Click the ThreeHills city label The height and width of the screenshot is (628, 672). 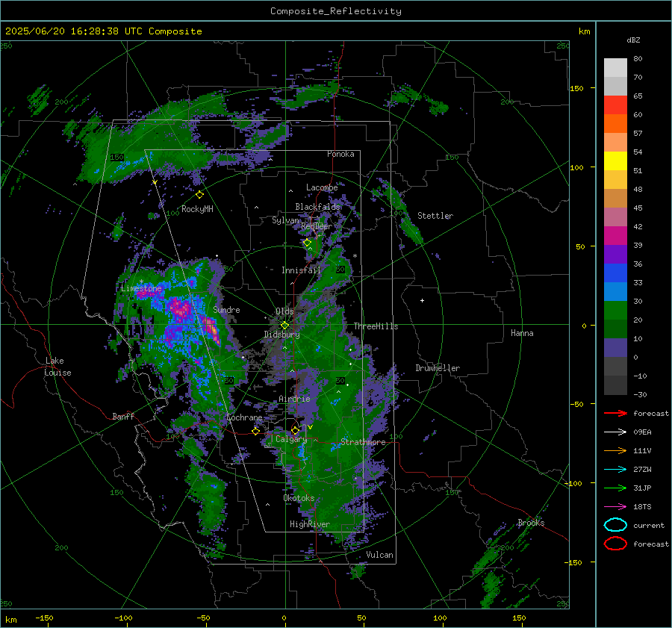tap(376, 326)
